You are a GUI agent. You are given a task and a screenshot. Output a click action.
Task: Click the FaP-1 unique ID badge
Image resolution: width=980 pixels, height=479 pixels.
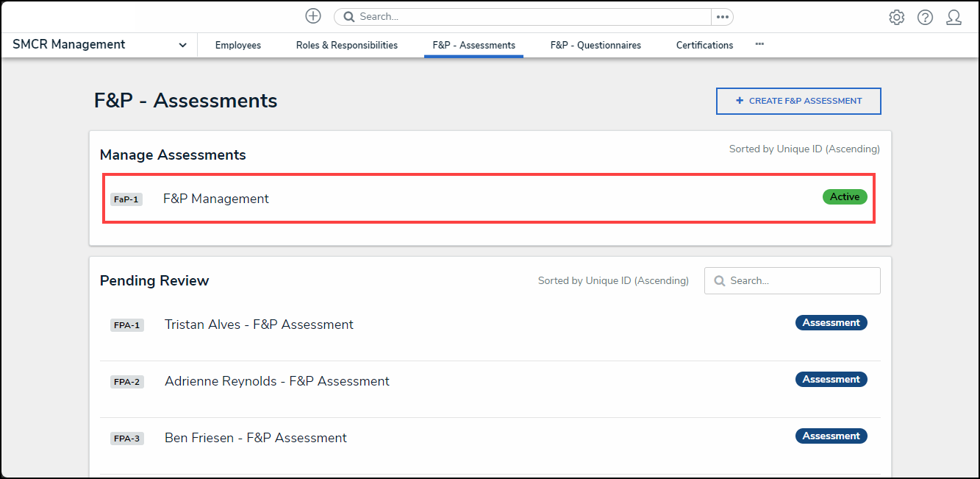click(126, 199)
